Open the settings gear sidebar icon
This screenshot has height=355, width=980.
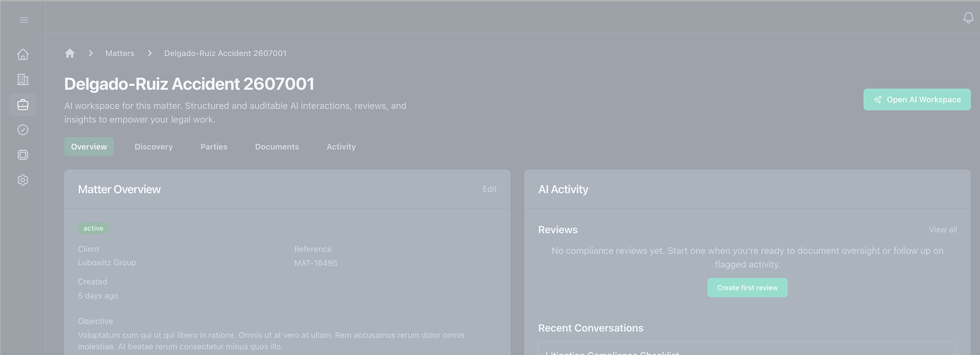click(23, 180)
